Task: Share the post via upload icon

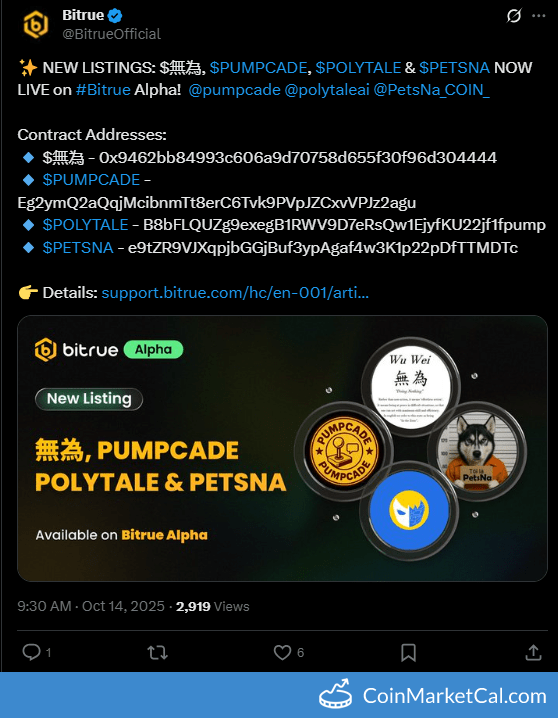Action: pos(533,652)
